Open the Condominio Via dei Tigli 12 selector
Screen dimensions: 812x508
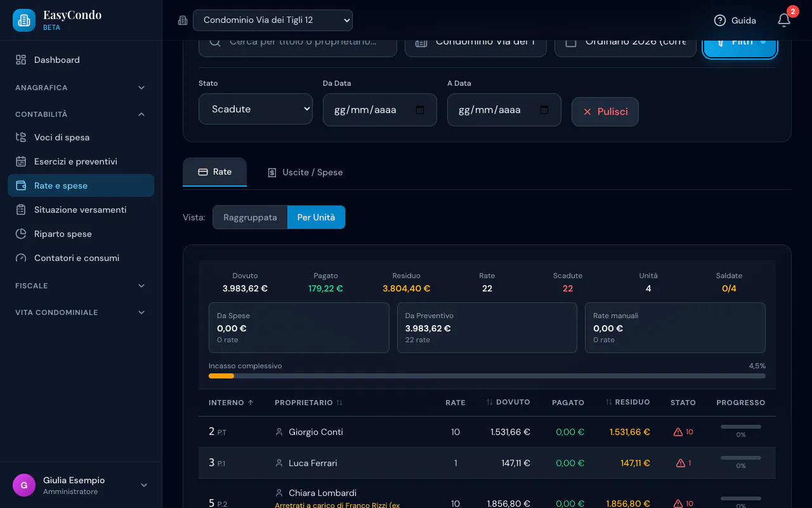coord(273,20)
